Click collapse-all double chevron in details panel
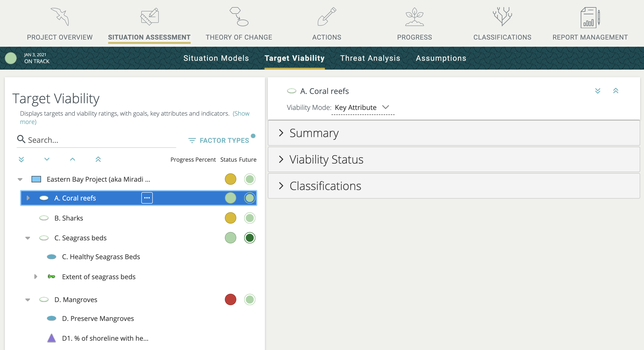 (616, 91)
